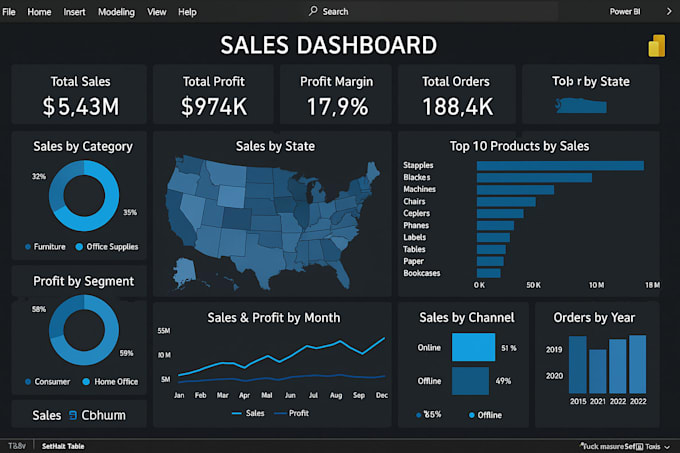Click the 2021 bar in Orders by Year
The image size is (680, 453).
coord(598,372)
